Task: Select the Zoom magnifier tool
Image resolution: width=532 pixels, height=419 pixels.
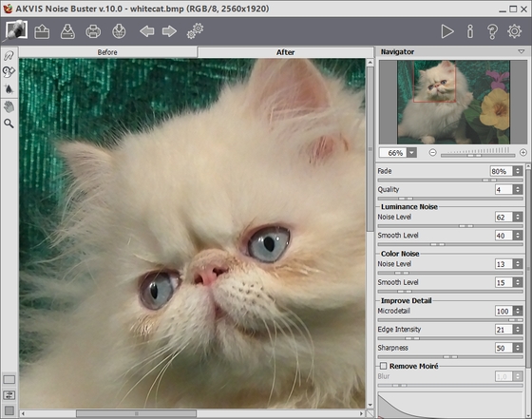Action: tap(9, 124)
